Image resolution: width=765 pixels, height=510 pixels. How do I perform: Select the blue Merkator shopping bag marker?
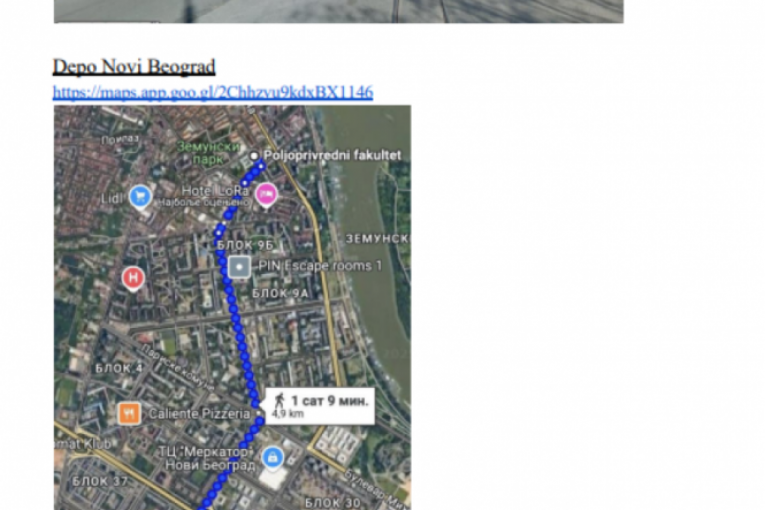(273, 459)
